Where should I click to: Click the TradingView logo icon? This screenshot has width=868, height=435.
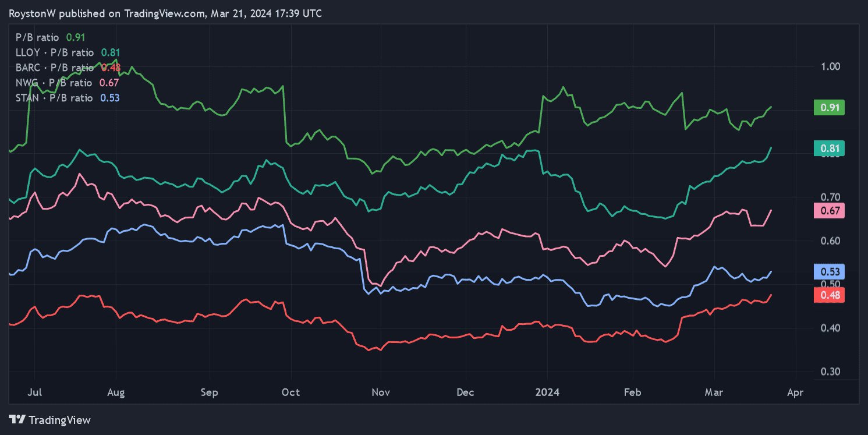point(17,419)
